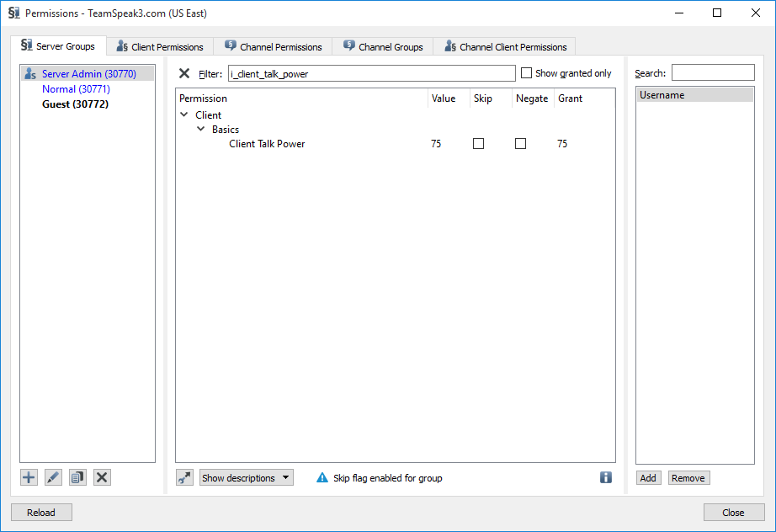Click the Server Admin group icon
Viewport: 776px width, 532px height.
click(x=30, y=74)
